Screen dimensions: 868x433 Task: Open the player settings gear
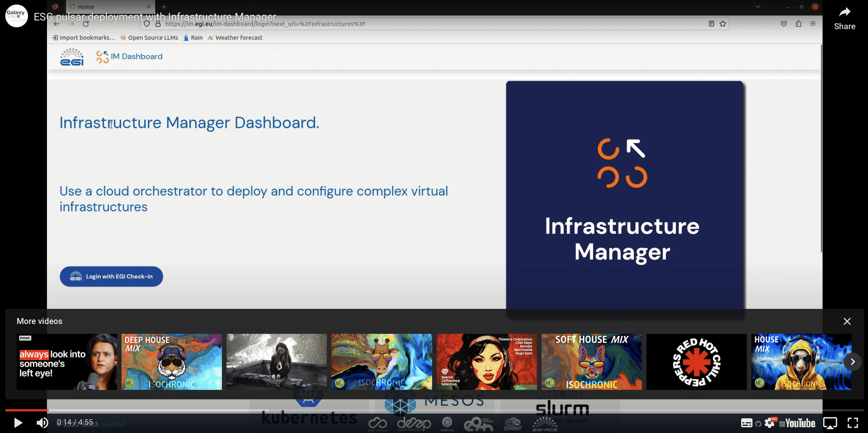tap(770, 423)
